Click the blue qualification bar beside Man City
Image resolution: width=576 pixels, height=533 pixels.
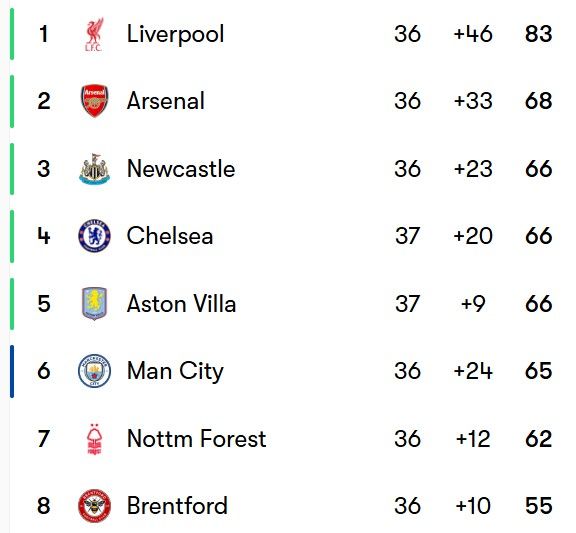coord(12,371)
